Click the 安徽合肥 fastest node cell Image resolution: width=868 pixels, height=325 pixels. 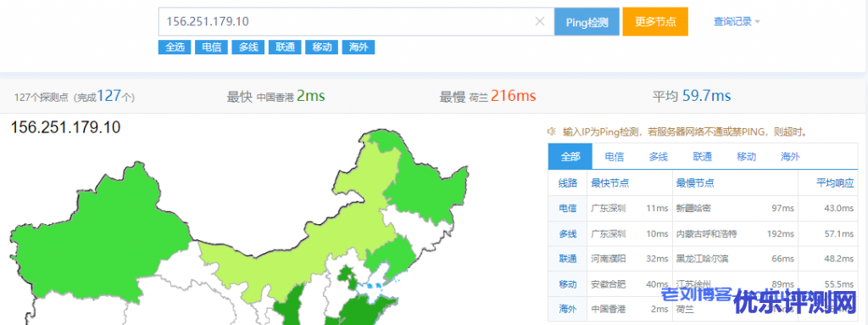pyautogui.click(x=609, y=284)
